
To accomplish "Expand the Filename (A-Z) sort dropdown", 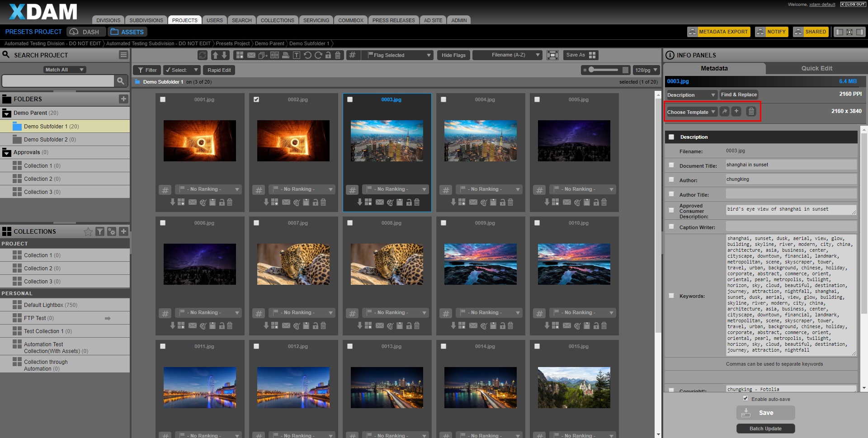I will pos(507,55).
